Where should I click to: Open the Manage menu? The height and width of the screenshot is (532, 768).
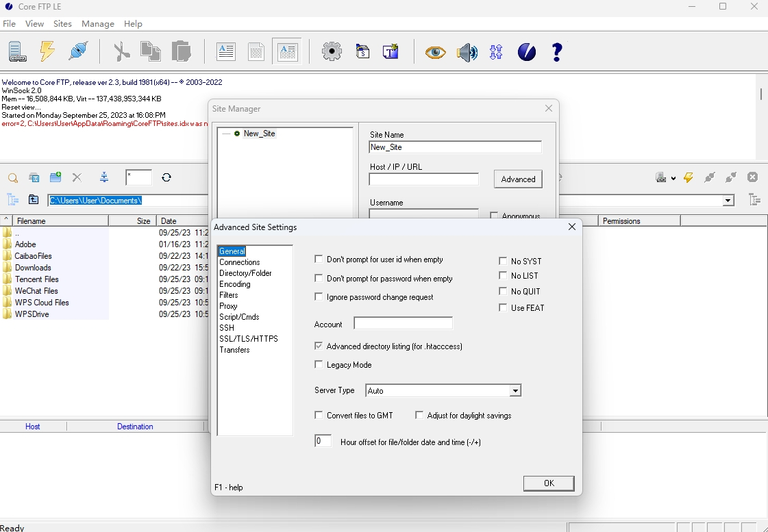(98, 23)
